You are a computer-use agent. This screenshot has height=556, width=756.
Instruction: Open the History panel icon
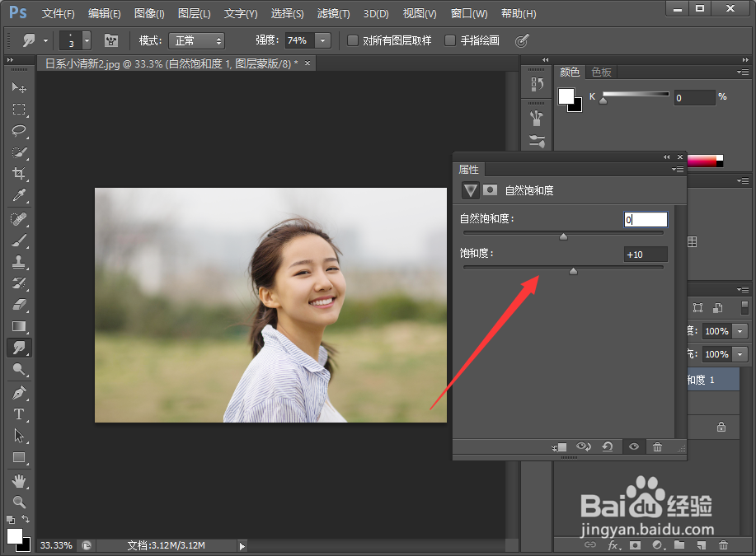point(537,84)
